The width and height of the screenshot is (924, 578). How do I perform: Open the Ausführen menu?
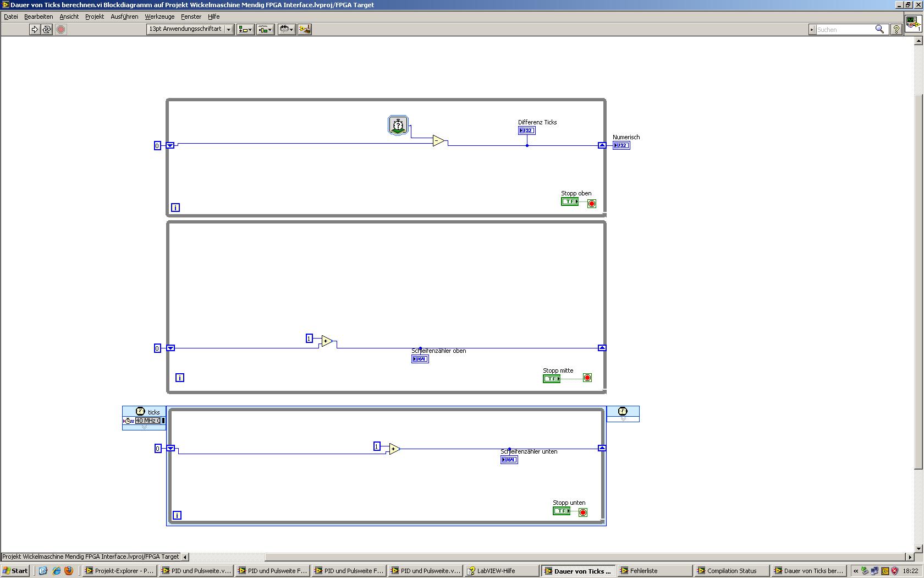(x=124, y=17)
